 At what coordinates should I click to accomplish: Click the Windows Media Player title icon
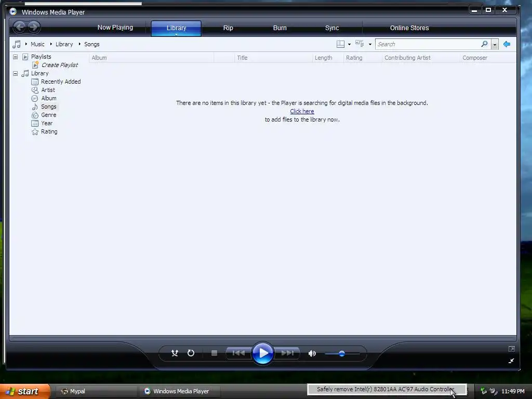click(13, 12)
